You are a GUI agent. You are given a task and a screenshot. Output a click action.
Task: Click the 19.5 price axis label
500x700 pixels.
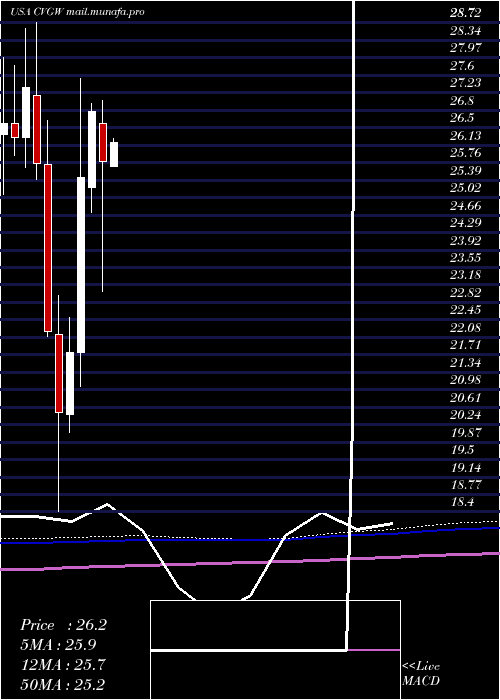pyautogui.click(x=462, y=451)
